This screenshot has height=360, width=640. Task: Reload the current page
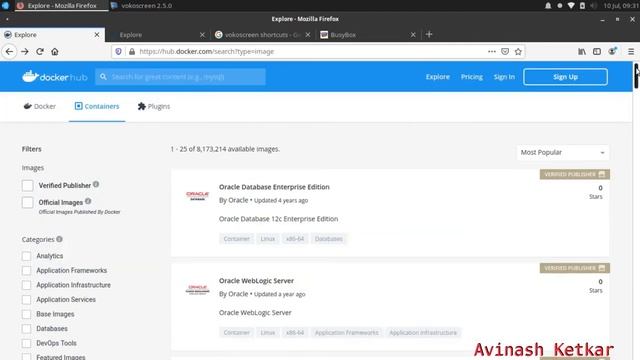(40, 51)
